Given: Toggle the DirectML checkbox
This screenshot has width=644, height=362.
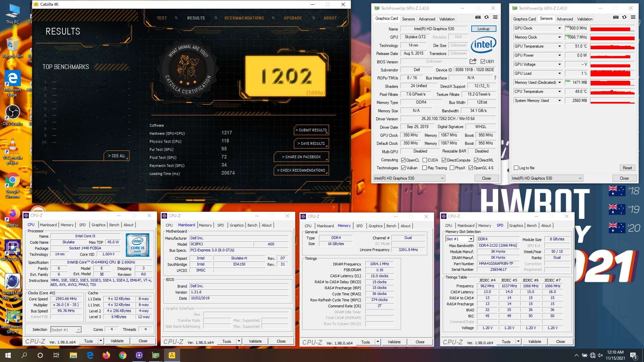Looking at the screenshot, I should tap(476, 160).
